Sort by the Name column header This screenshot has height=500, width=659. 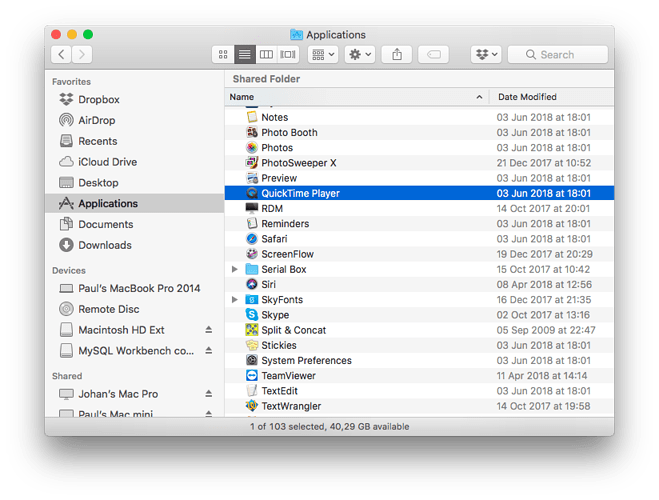(x=356, y=97)
